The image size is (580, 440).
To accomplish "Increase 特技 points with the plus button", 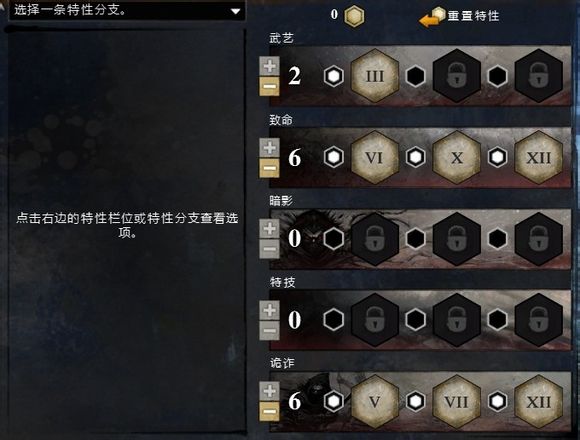I will click(x=269, y=310).
